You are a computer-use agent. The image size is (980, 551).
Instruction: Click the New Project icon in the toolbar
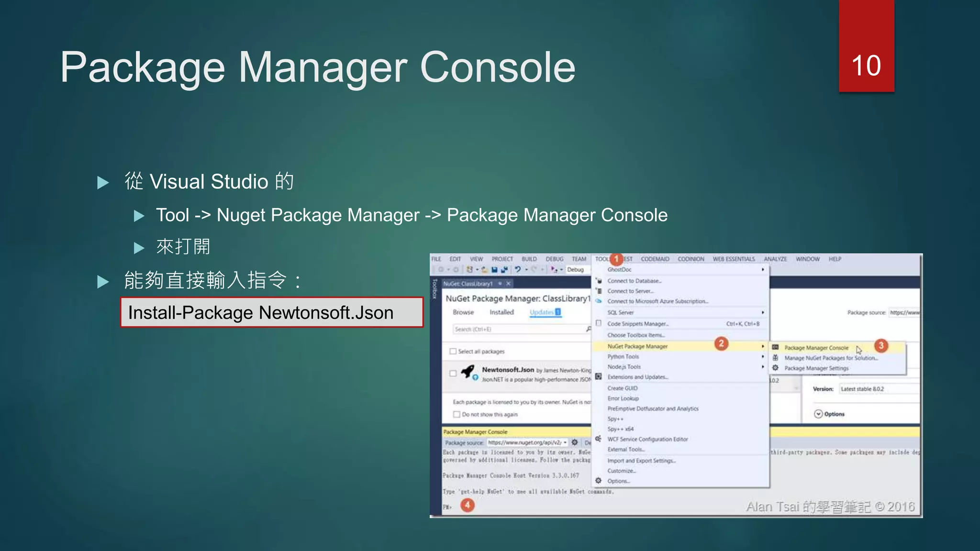pos(470,270)
